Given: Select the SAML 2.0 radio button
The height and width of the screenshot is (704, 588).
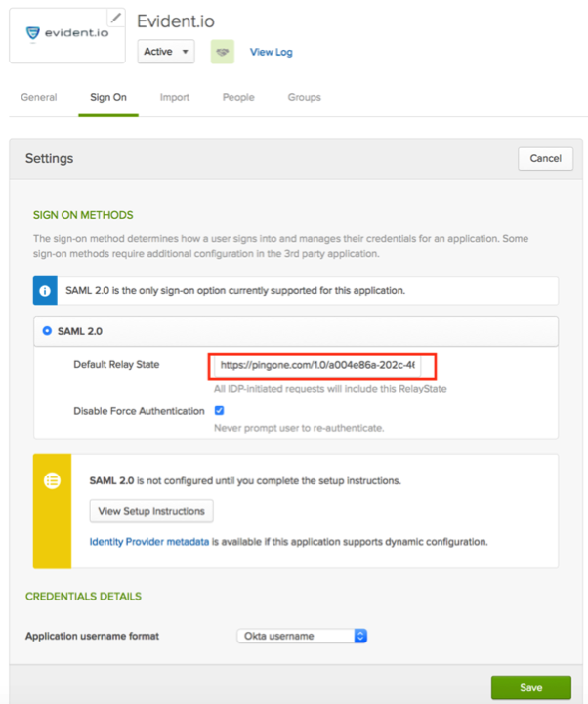Looking at the screenshot, I should pyautogui.click(x=47, y=331).
